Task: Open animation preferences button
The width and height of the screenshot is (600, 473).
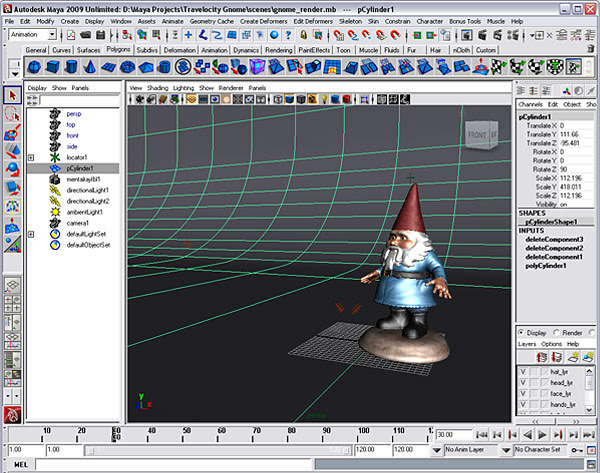Action: (591, 450)
